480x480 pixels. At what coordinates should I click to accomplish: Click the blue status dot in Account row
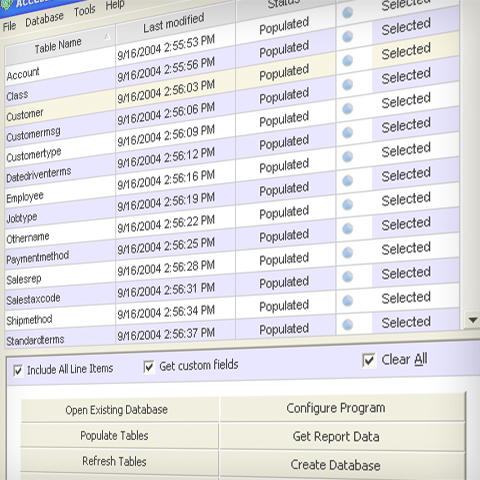pos(347,13)
